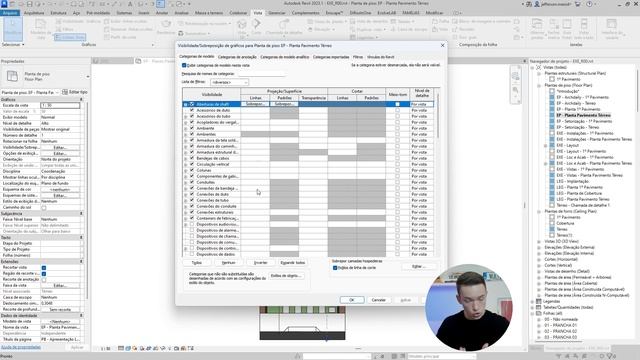
Task: Click the Escala de vista value field
Action: pos(60,105)
